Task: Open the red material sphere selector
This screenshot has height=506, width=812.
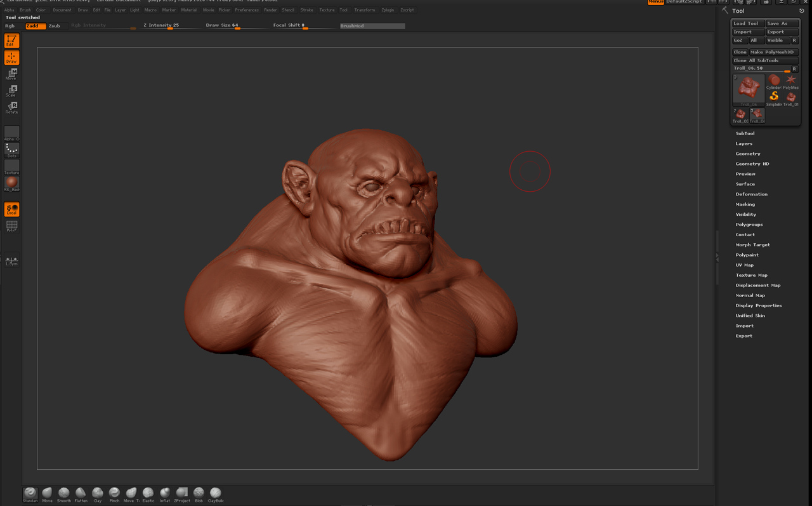Action: point(11,184)
